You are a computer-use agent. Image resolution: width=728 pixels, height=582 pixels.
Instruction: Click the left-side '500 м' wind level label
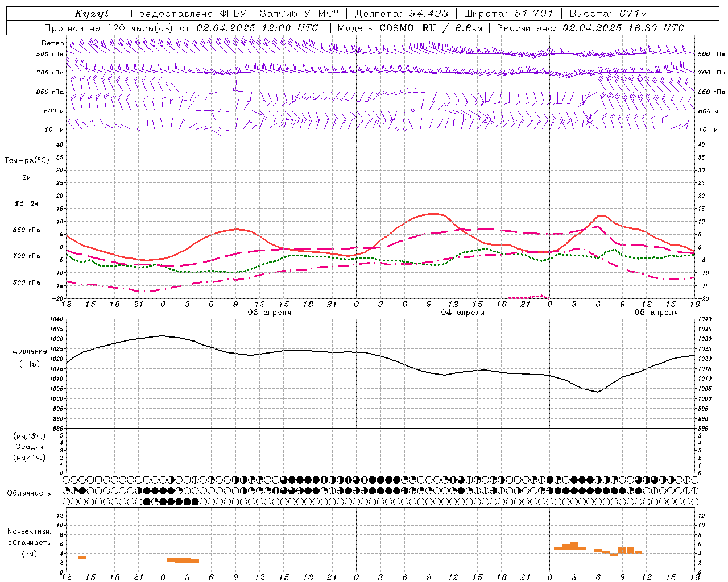(x=54, y=111)
